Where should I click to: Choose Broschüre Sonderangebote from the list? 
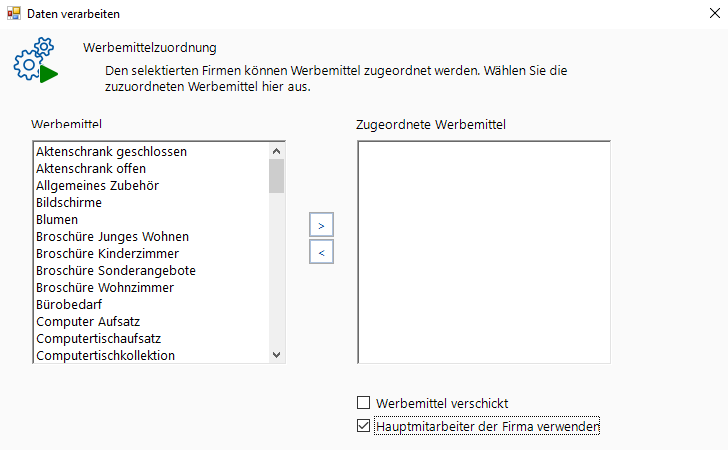(115, 271)
